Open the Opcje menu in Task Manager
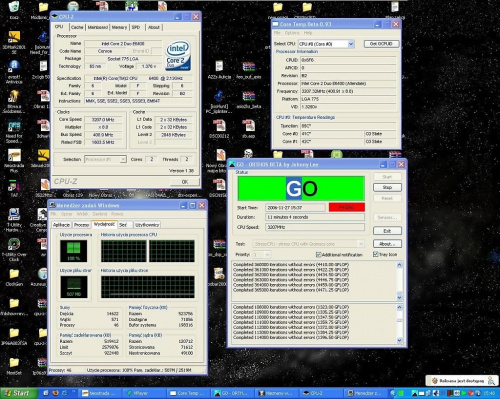This screenshot has width=500, height=399. 66,214
